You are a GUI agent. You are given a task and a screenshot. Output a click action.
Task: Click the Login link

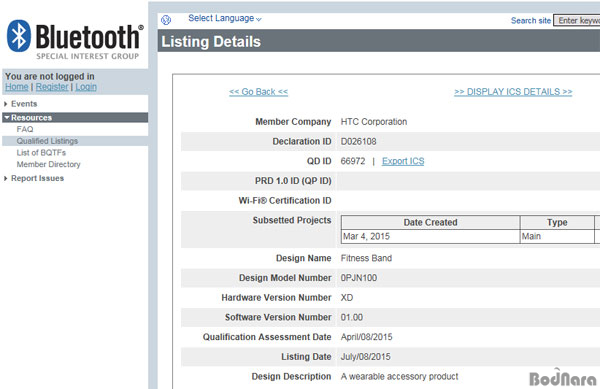[x=86, y=87]
